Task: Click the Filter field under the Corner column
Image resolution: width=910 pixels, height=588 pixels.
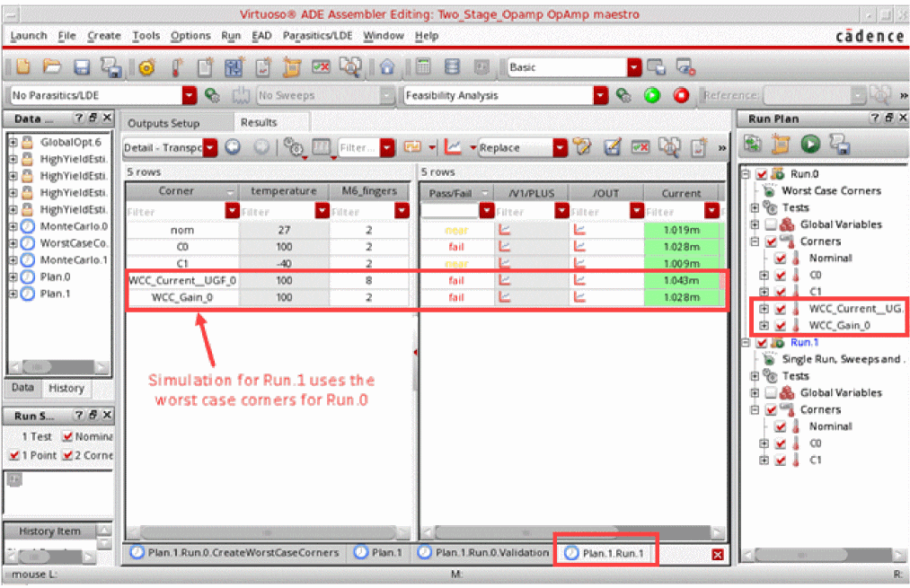Action: tap(175, 212)
